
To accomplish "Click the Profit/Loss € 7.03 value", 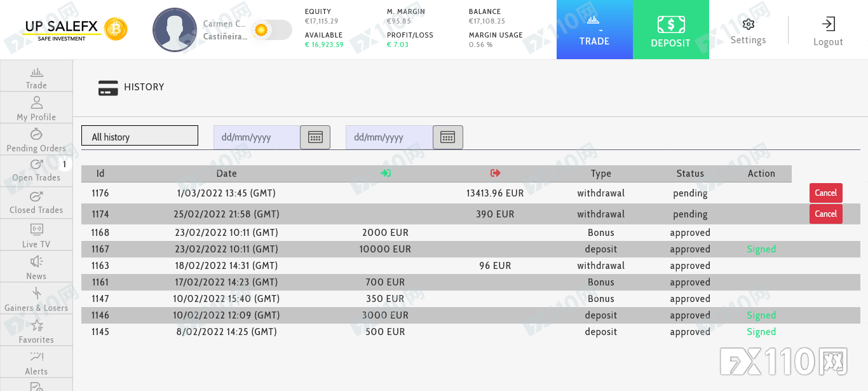I will tap(398, 45).
